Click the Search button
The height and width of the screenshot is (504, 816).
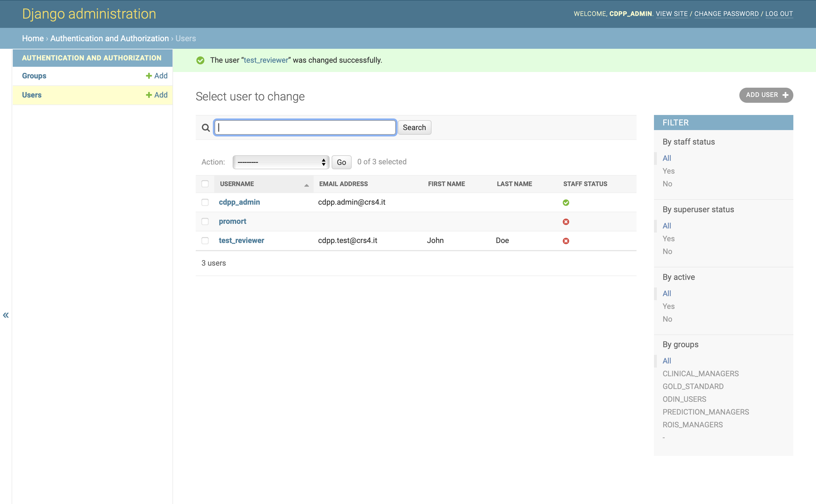(414, 127)
